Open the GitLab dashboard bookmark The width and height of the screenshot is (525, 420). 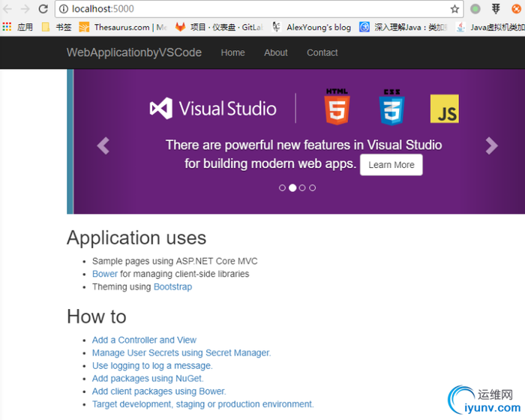click(x=219, y=27)
